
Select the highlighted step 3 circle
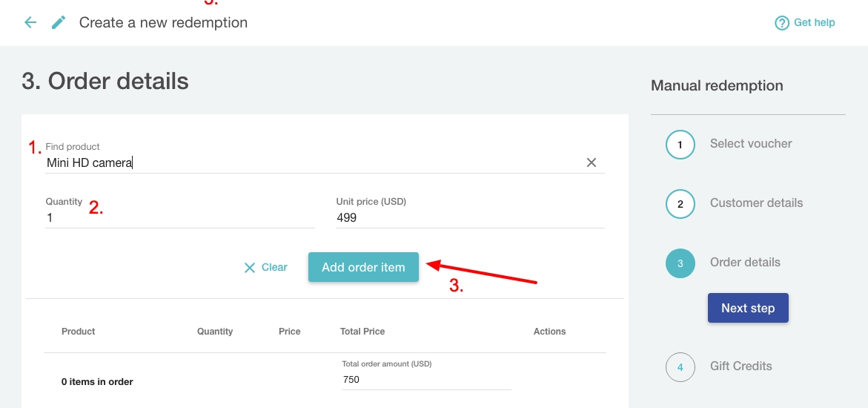pos(680,263)
